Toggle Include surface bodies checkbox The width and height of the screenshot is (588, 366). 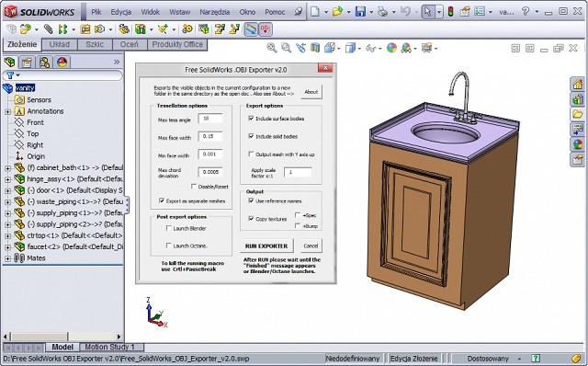pyautogui.click(x=251, y=119)
